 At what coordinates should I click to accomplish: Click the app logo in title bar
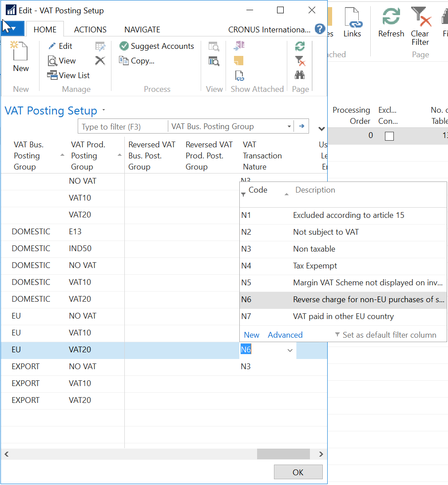coord(11,10)
